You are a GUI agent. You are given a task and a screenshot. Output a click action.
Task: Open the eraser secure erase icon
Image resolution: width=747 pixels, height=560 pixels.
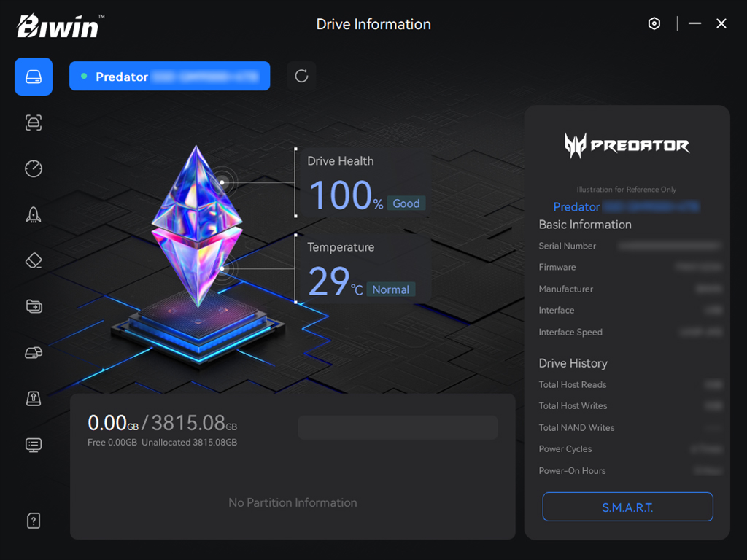click(34, 260)
